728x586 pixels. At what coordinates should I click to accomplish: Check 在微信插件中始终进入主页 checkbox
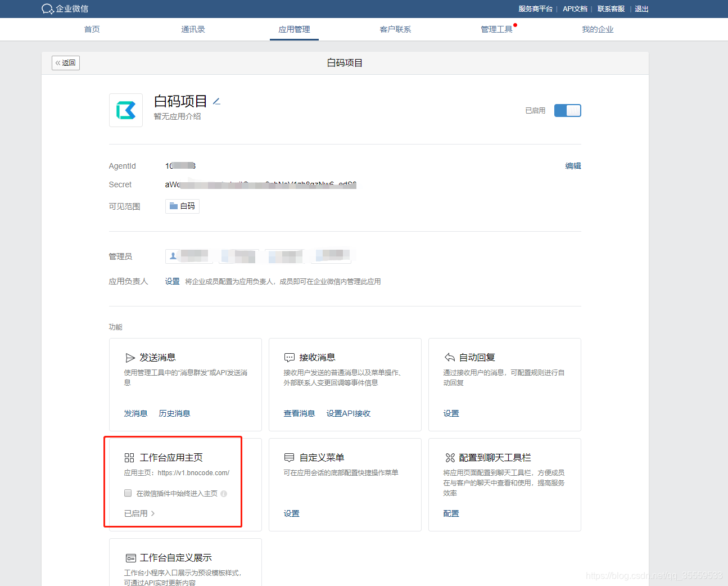128,493
